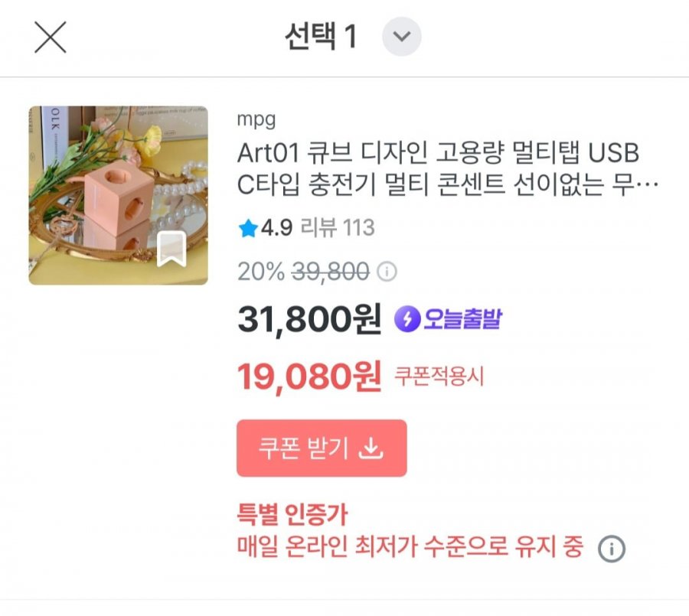Show info for the 39,800 original price
This screenshot has height=616, width=689.
[388, 272]
